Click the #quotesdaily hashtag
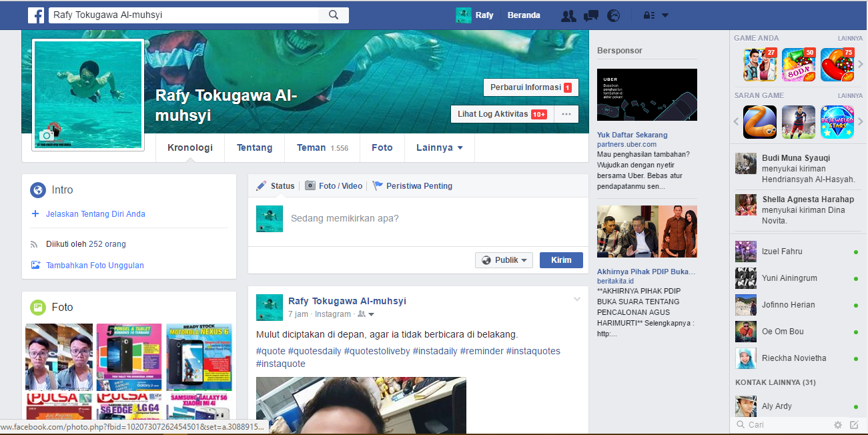Viewport: 868px width, 435px height. [314, 351]
